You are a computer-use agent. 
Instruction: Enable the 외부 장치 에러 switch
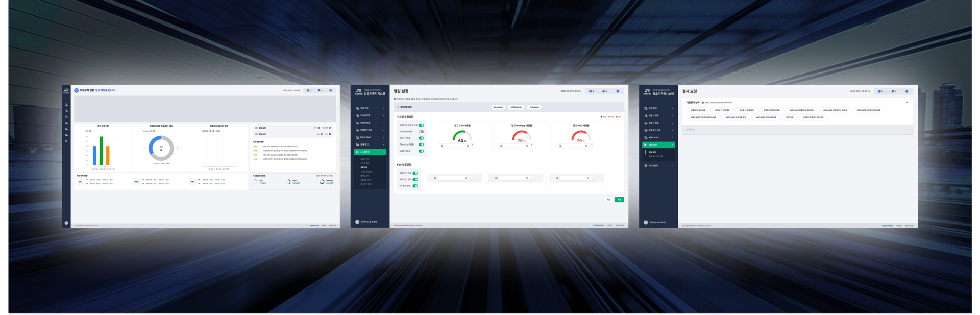coord(421,132)
